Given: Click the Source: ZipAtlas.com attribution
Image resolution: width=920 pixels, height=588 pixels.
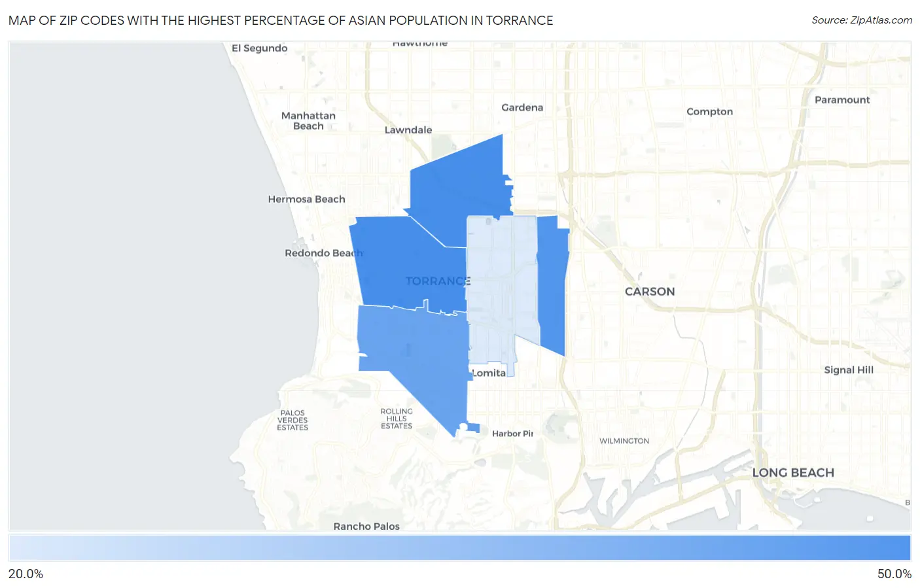Looking at the screenshot, I should pyautogui.click(x=862, y=20).
